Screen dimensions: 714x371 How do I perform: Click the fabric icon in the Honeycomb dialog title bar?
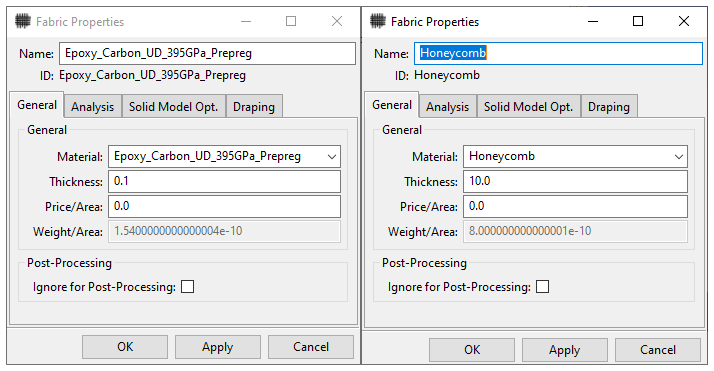(377, 21)
